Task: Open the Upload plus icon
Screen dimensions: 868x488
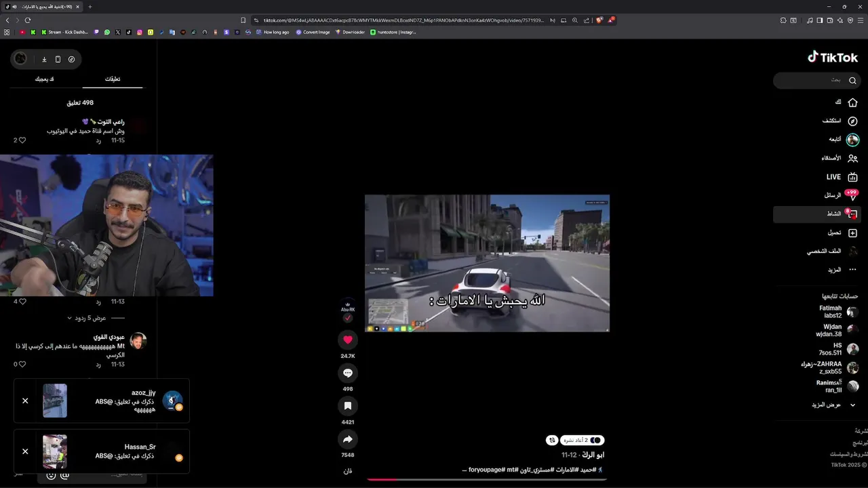Action: click(852, 232)
